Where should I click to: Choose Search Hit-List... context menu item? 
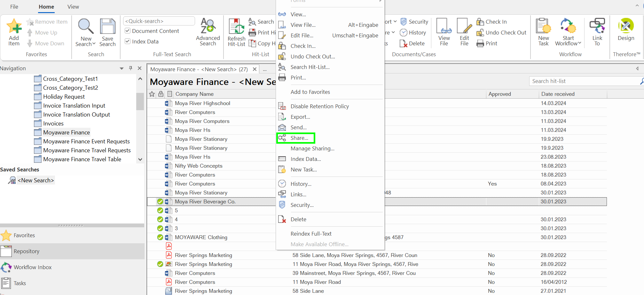[310, 67]
